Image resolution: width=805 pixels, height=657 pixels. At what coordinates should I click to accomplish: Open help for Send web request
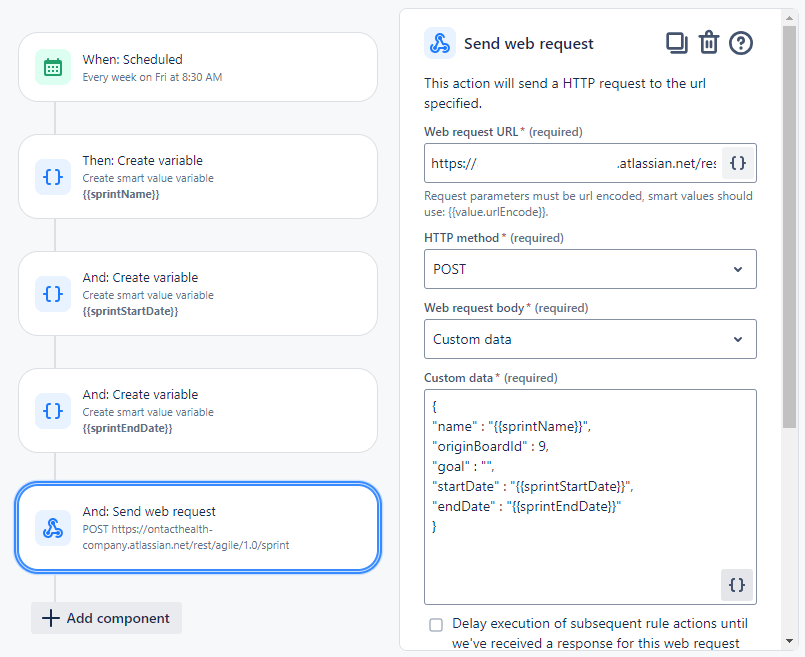pyautogui.click(x=741, y=43)
